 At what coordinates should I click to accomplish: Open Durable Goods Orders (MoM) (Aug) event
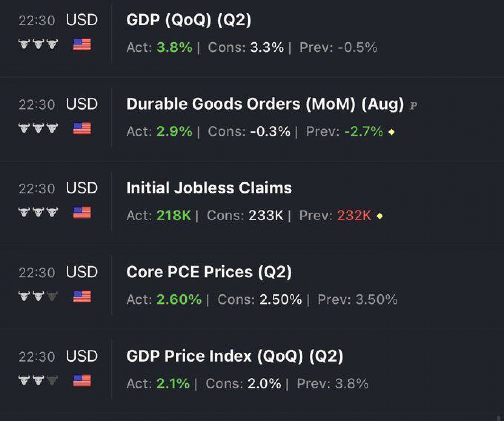pyautogui.click(x=265, y=104)
